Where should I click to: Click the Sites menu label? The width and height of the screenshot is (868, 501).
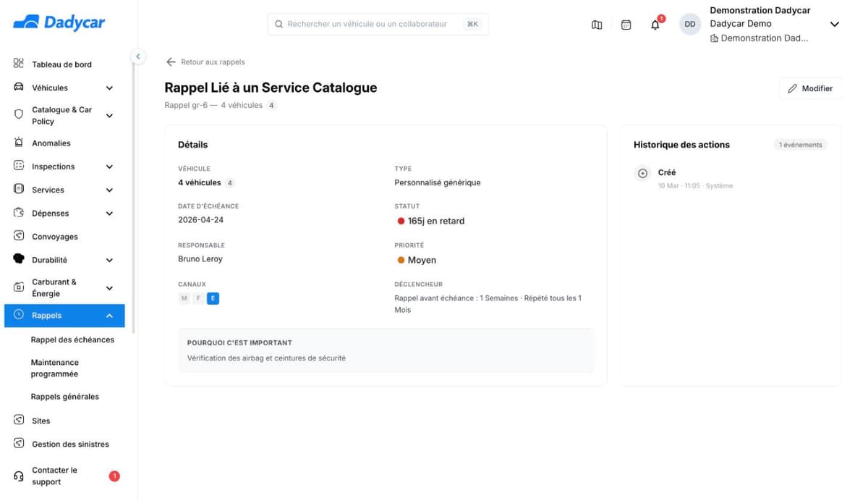click(x=41, y=421)
